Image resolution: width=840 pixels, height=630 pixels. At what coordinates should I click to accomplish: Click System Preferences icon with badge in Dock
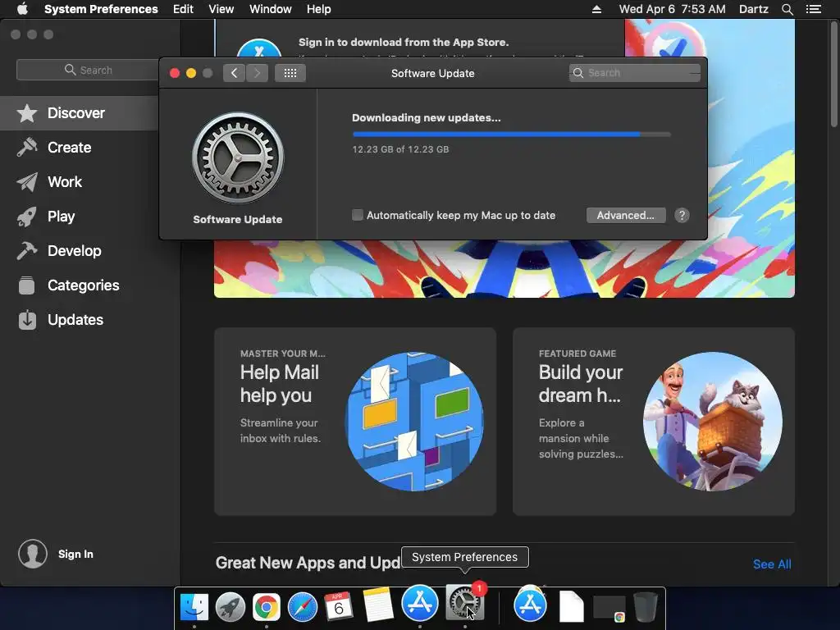(x=464, y=603)
